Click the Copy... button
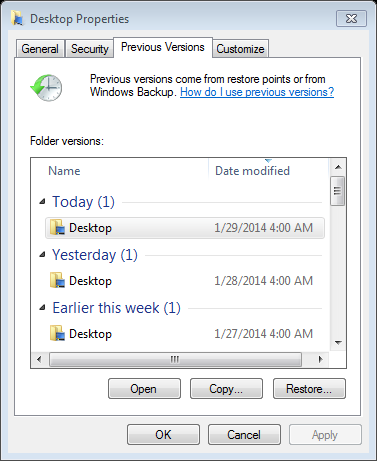This screenshot has width=377, height=461. pyautogui.click(x=226, y=389)
